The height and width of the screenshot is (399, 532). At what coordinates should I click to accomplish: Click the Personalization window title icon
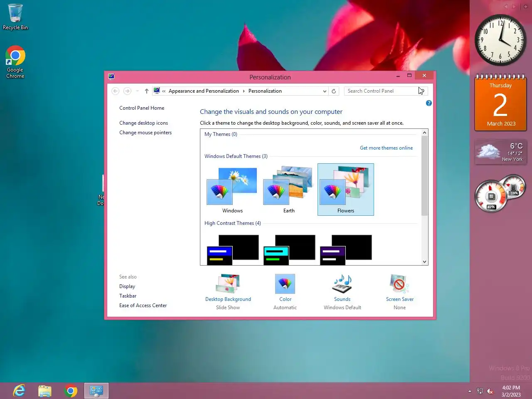tap(111, 76)
